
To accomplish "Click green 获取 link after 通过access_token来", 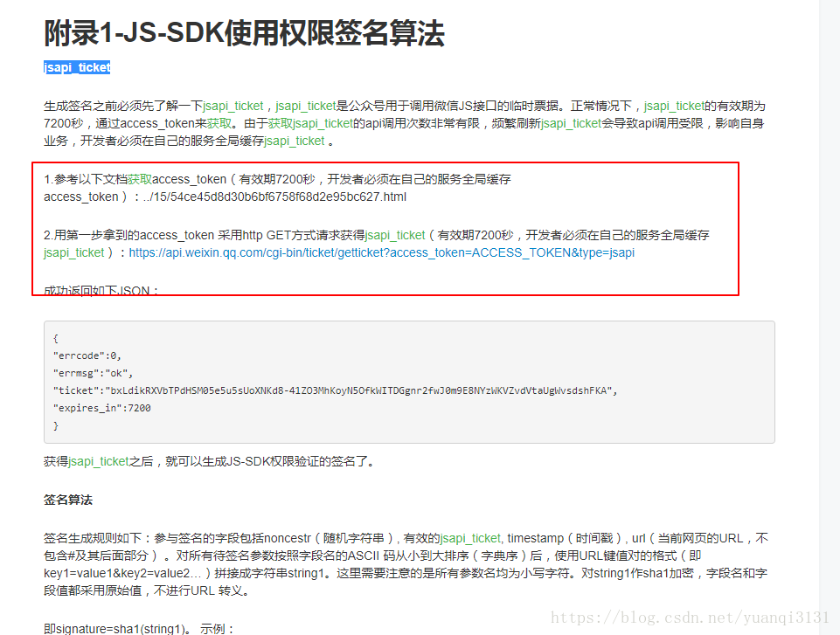I will coord(219,124).
